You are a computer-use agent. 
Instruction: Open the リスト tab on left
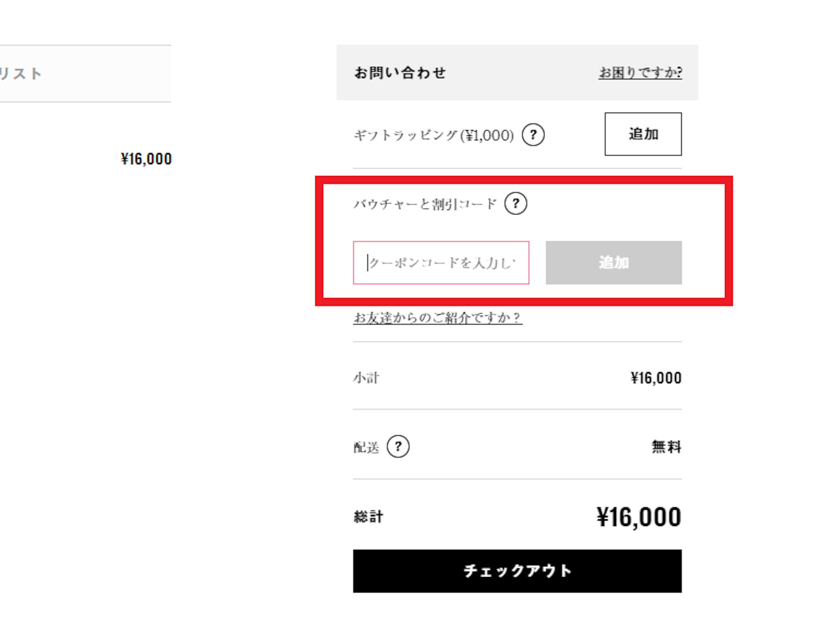pyautogui.click(x=21, y=73)
